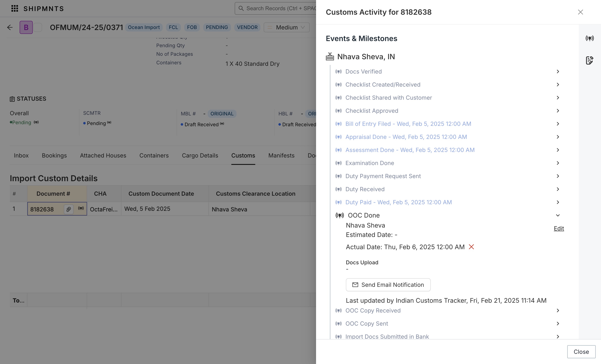This screenshot has width=601, height=364.
Task: Switch to the Containers tab
Action: (x=154, y=155)
